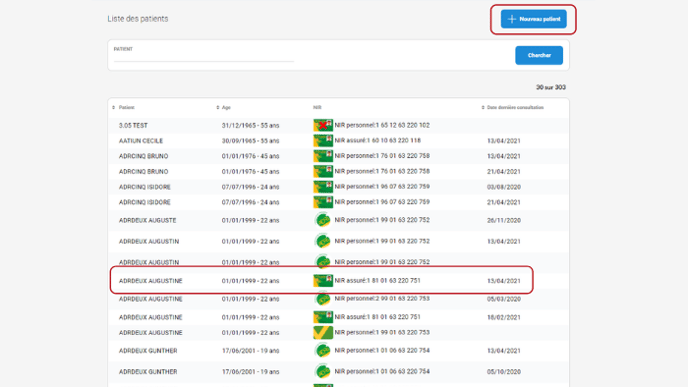The width and height of the screenshot is (688, 387).
Task: Click NIR personnel 2 99 01 63 220 753
Action: 382,298
